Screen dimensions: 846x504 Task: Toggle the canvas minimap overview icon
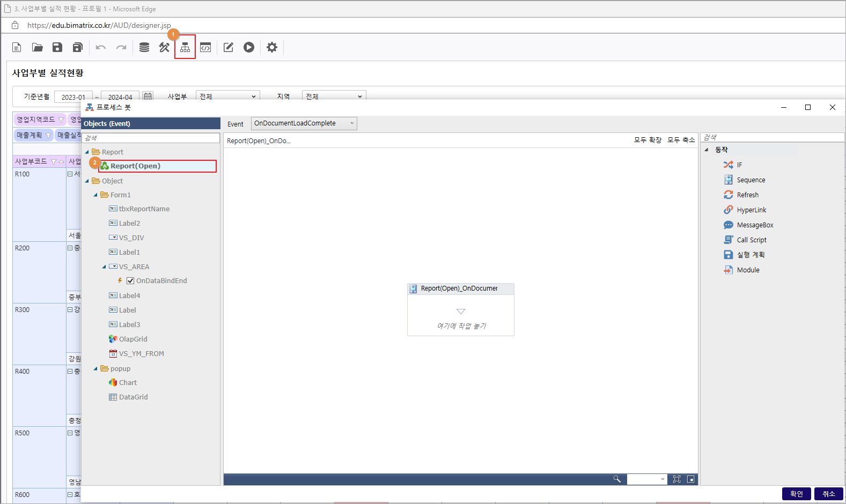coord(691,479)
